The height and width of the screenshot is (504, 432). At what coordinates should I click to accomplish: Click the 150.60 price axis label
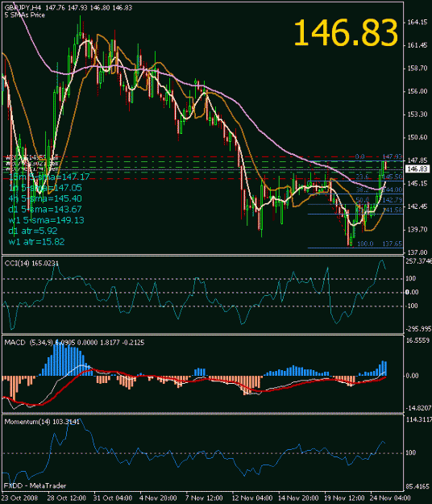(x=417, y=137)
